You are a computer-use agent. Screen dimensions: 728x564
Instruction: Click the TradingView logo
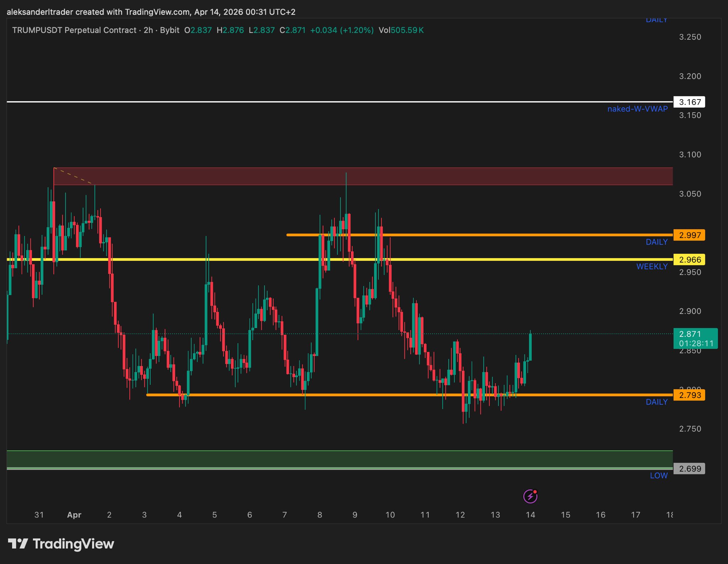coord(61,544)
